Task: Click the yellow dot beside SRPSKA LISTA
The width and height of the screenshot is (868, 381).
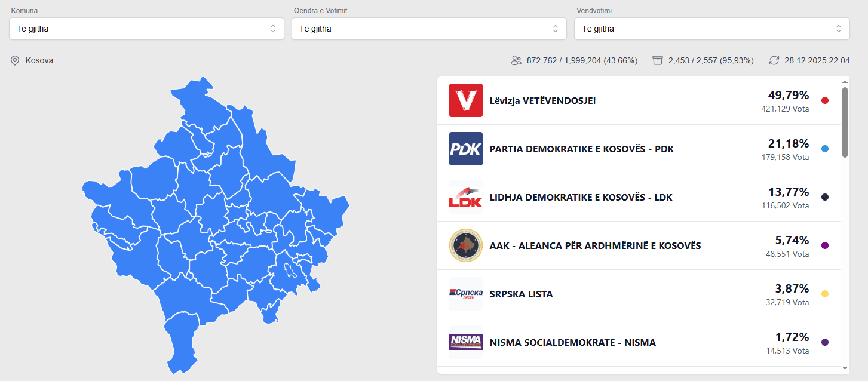Action: coord(824,293)
